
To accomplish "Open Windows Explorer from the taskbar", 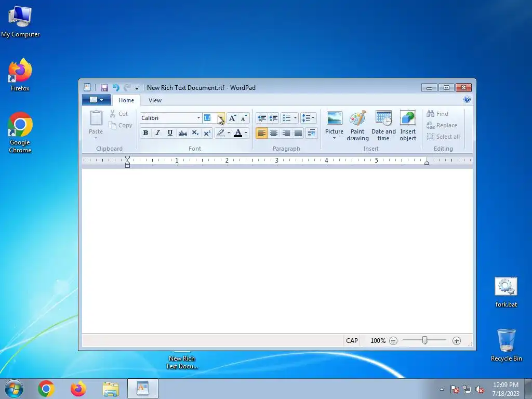I will point(111,389).
